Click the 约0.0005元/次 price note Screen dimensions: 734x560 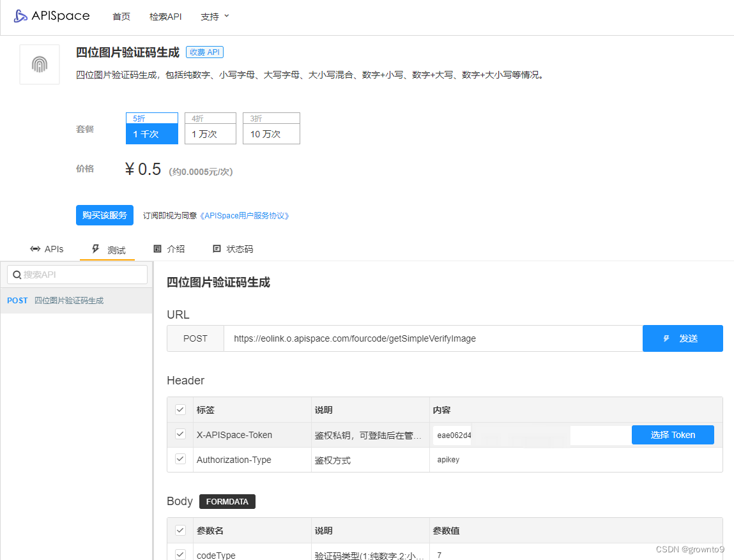pyautogui.click(x=201, y=172)
